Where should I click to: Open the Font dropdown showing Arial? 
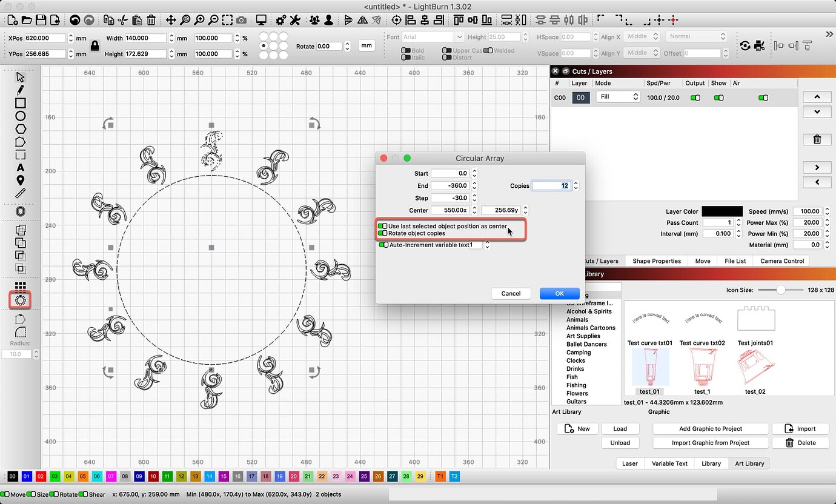click(432, 36)
